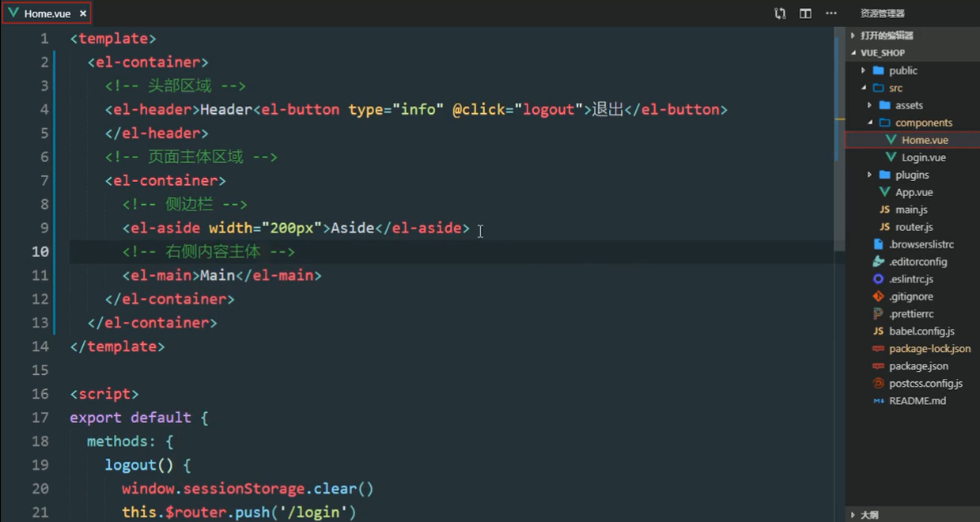Close the Home.vue editor tab
This screenshot has width=980, height=522.
click(83, 13)
